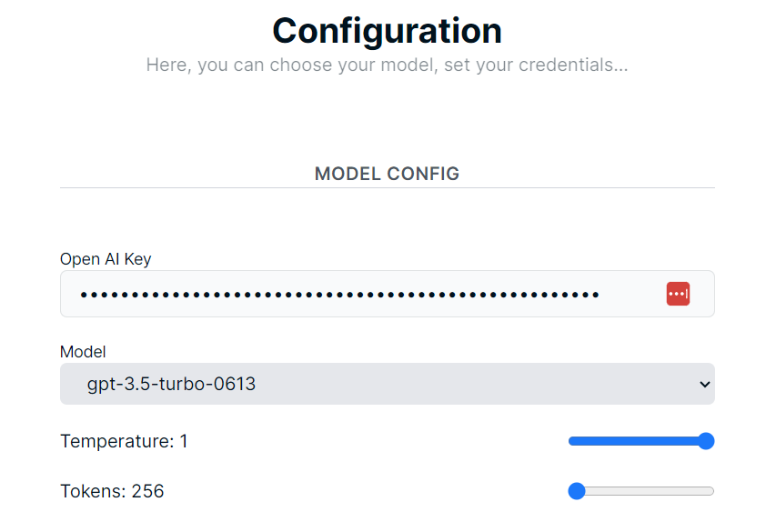The width and height of the screenshot is (776, 532).
Task: Click the subtitle about choosing your model
Action: 387,65
